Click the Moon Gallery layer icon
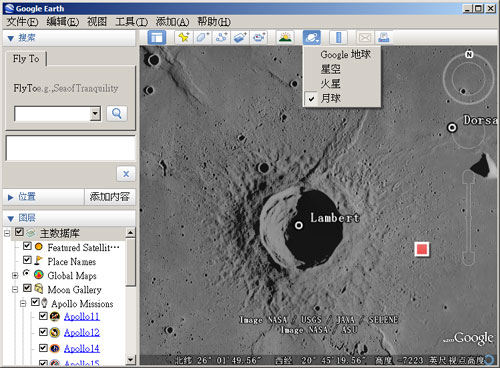The width and height of the screenshot is (500, 368). [39, 289]
